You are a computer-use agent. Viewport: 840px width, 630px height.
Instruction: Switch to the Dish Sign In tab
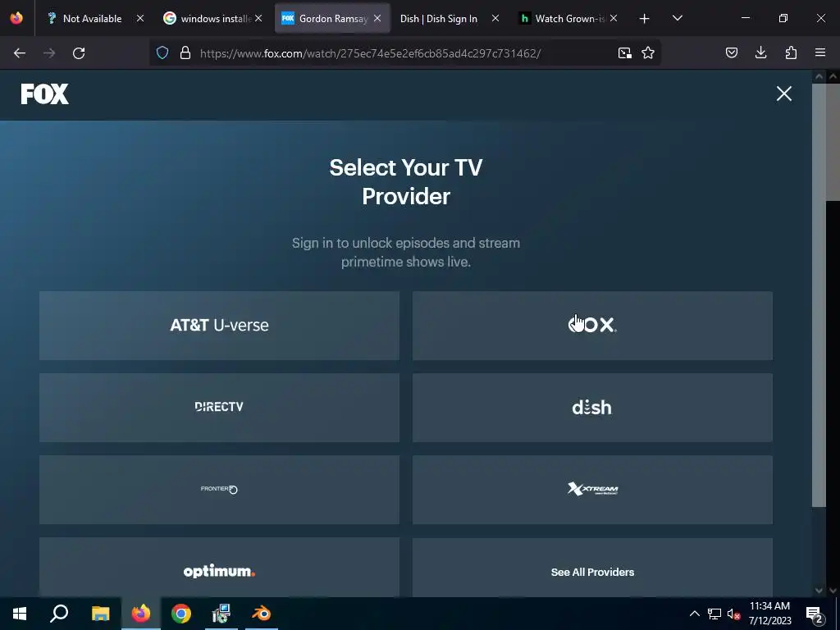[x=438, y=19]
